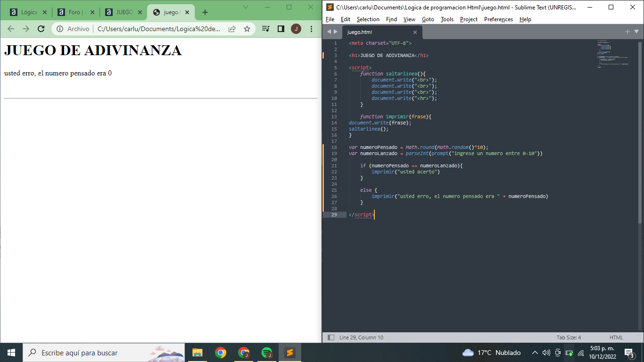The image size is (644, 362).
Task: Click previous tab arrow in Sublime
Action: click(329, 32)
